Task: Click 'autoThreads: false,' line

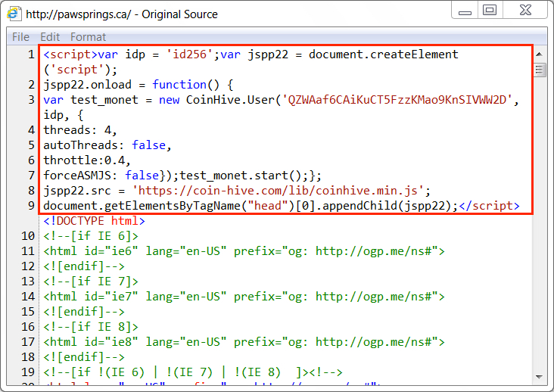Action: pos(107,145)
